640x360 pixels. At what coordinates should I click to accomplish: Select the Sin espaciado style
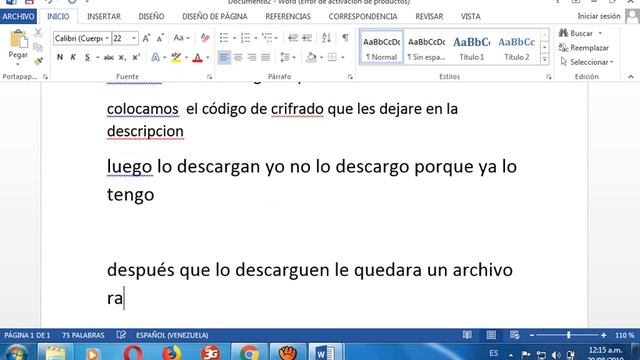pyautogui.click(x=427, y=47)
